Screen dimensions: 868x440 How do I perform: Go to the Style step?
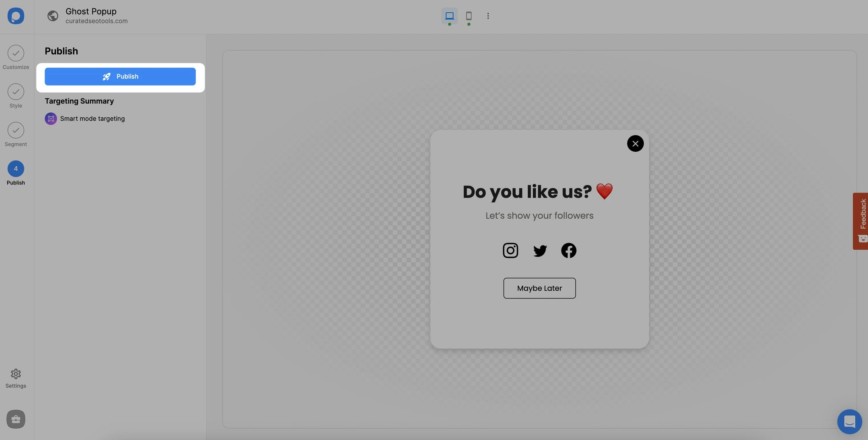[x=16, y=96]
